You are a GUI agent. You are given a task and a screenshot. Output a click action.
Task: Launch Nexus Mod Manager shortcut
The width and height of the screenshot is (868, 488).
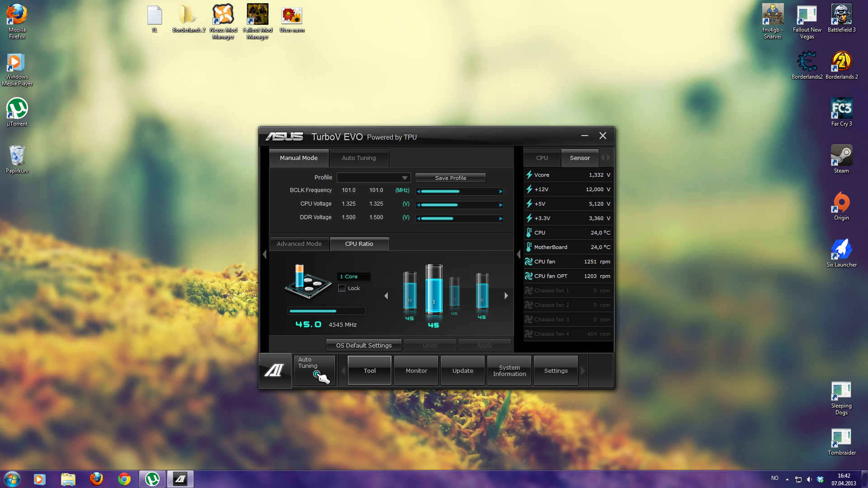click(x=223, y=21)
